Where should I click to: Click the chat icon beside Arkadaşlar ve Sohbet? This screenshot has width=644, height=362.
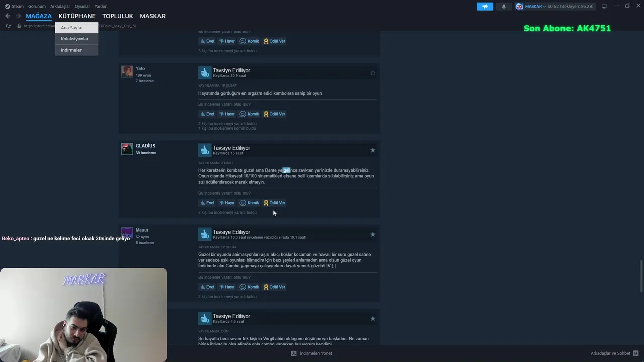coord(636,353)
